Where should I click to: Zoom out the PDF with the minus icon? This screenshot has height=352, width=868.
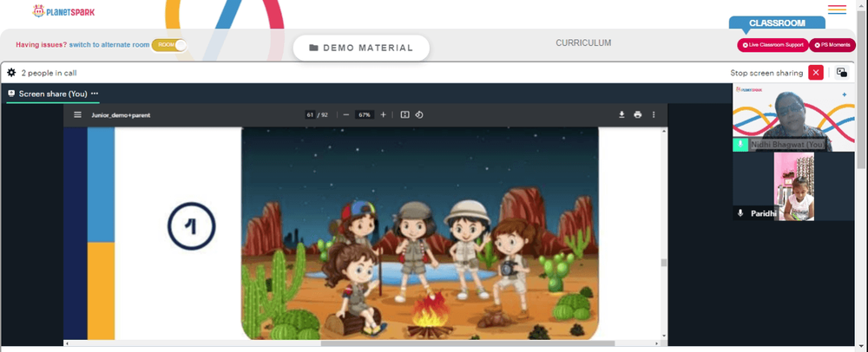346,114
